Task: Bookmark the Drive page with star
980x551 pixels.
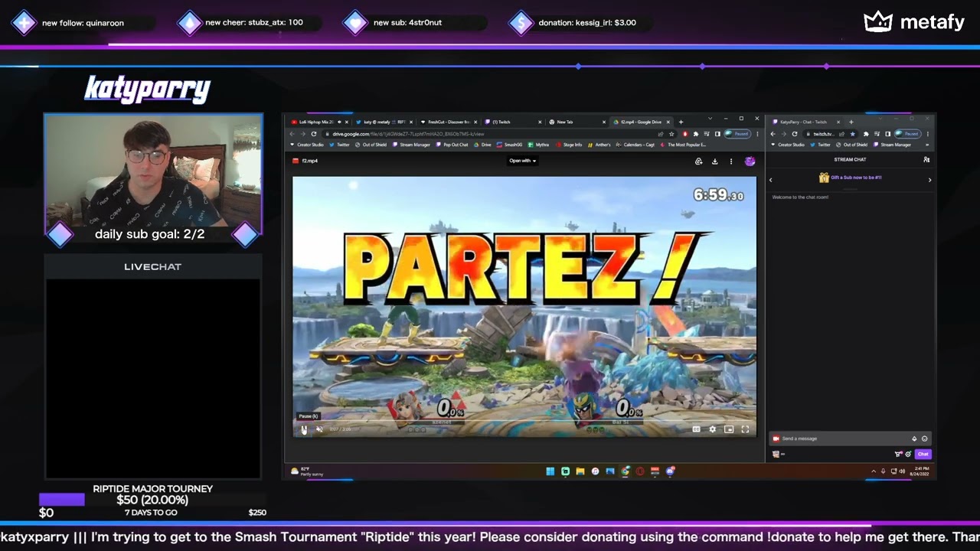Action: click(671, 134)
